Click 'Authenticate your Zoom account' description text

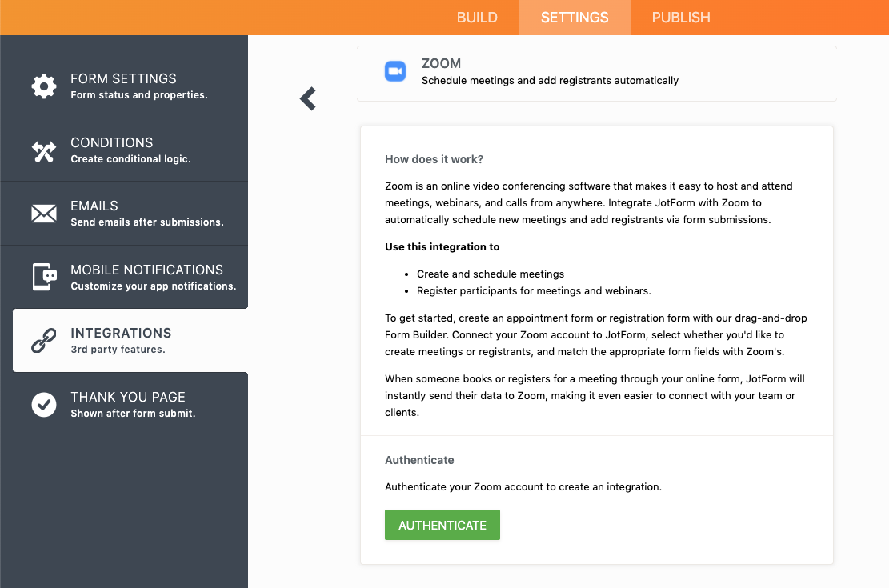pyautogui.click(x=523, y=487)
